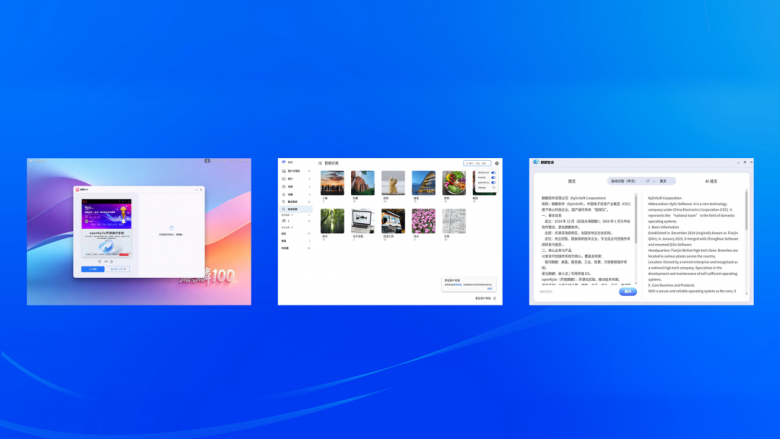Viewport: 780px width, 439px height.
Task: Click the red app icon in the dialog title bar
Action: 77,189
